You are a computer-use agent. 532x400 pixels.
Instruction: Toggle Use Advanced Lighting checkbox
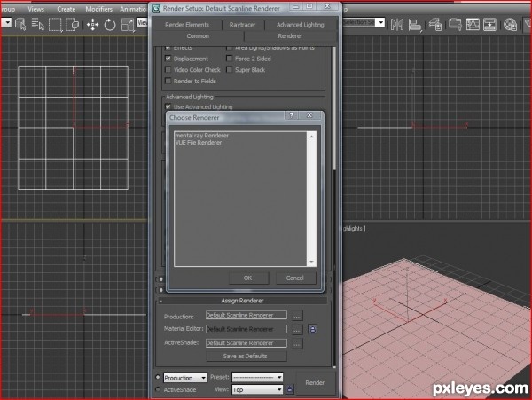[168, 106]
